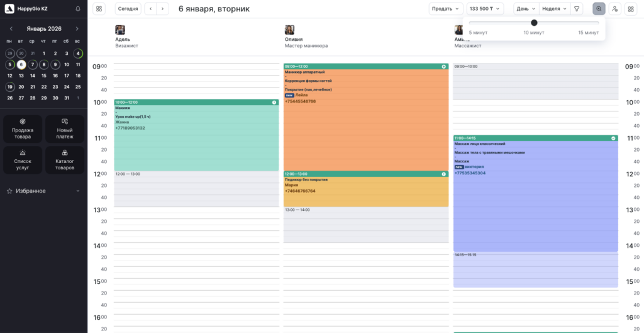Open the staff settings person icon
The image size is (644, 333).
pos(614,9)
